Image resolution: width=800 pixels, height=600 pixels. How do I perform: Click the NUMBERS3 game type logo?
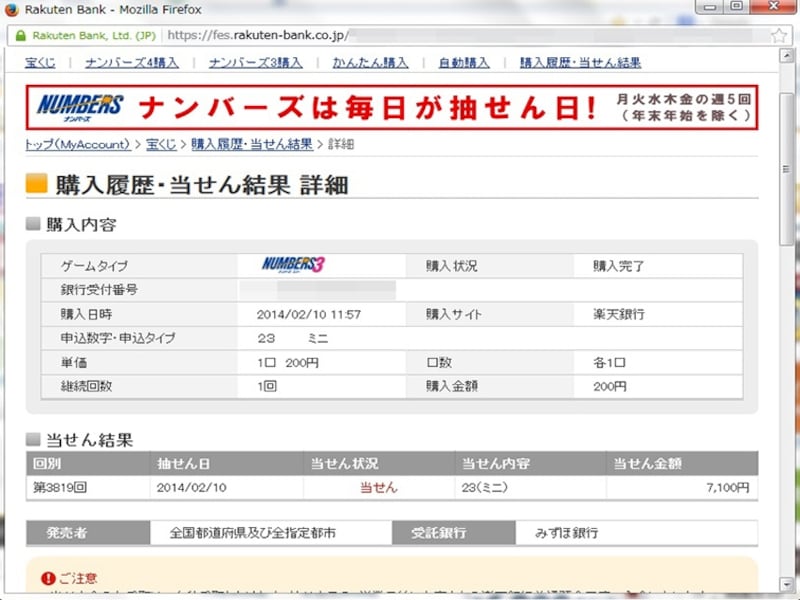pyautogui.click(x=294, y=265)
